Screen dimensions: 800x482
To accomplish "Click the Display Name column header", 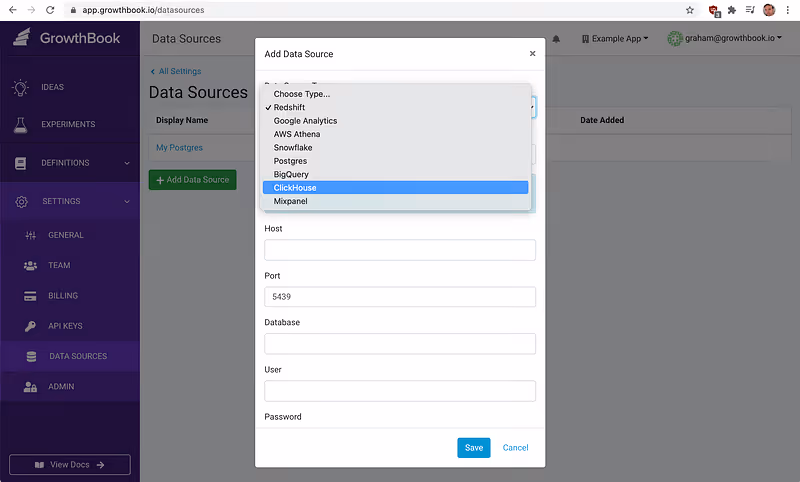I will (182, 120).
